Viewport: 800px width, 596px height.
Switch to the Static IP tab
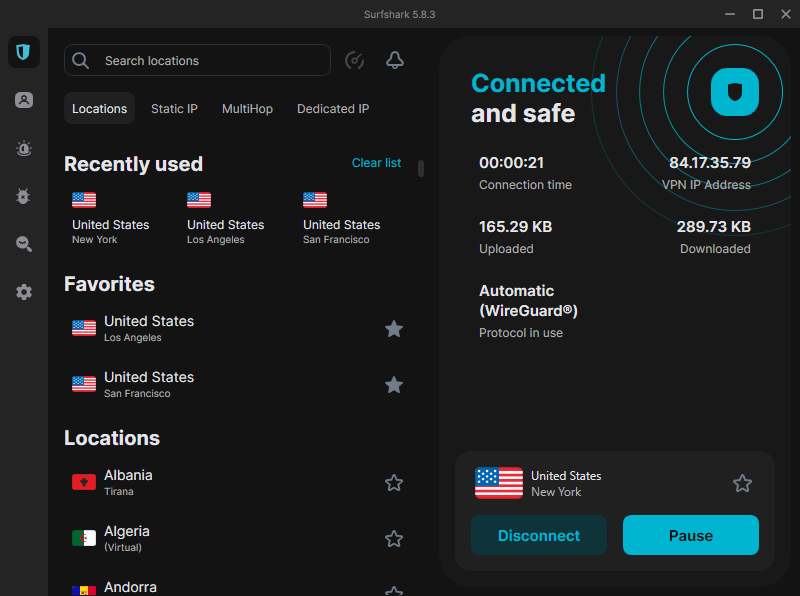pos(174,109)
